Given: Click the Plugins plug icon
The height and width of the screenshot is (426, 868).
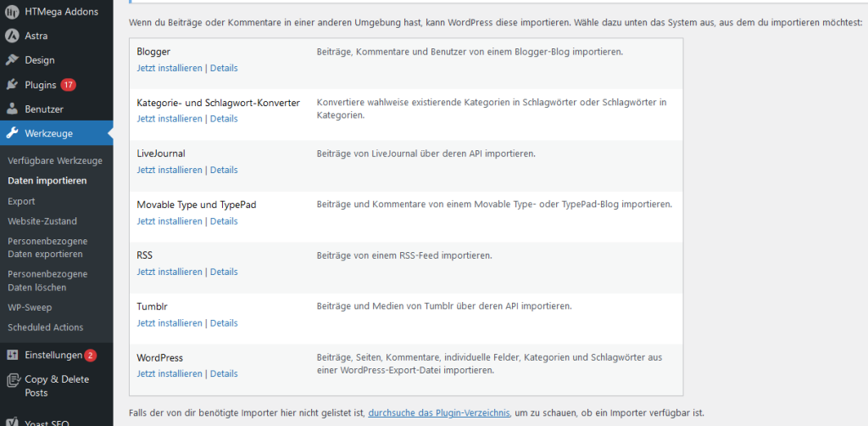Looking at the screenshot, I should point(12,85).
